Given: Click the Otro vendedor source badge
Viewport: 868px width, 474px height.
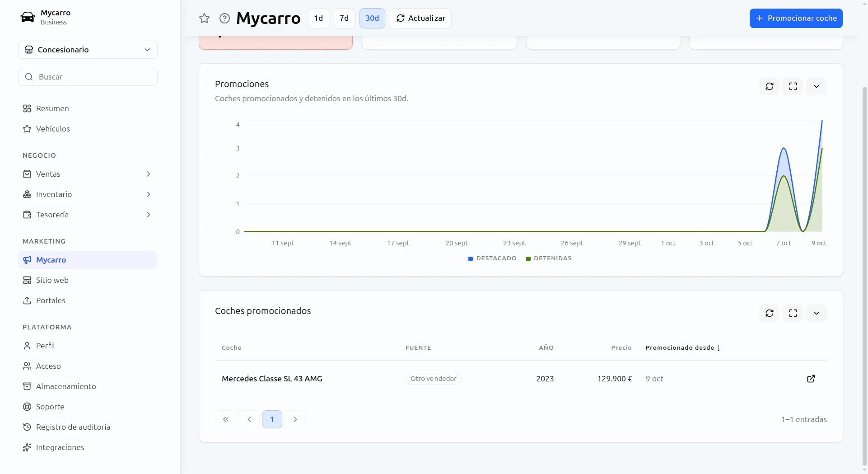Looking at the screenshot, I should coord(434,379).
